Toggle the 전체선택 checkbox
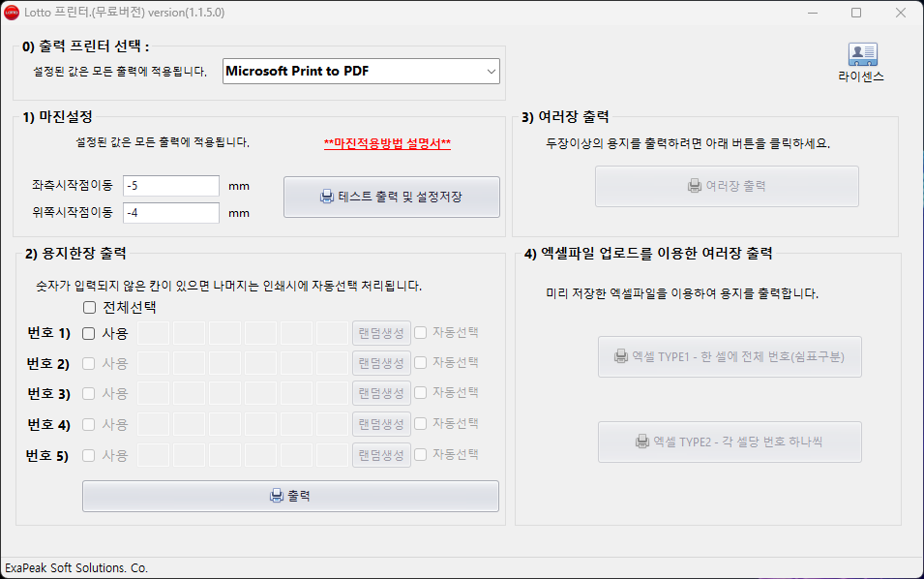 90,307
